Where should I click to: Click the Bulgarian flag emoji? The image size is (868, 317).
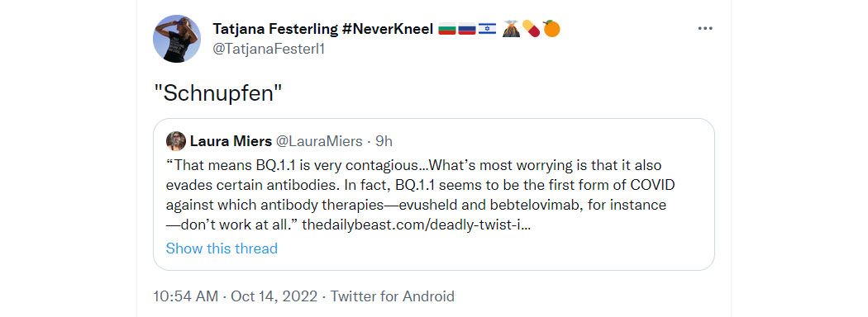click(446, 29)
